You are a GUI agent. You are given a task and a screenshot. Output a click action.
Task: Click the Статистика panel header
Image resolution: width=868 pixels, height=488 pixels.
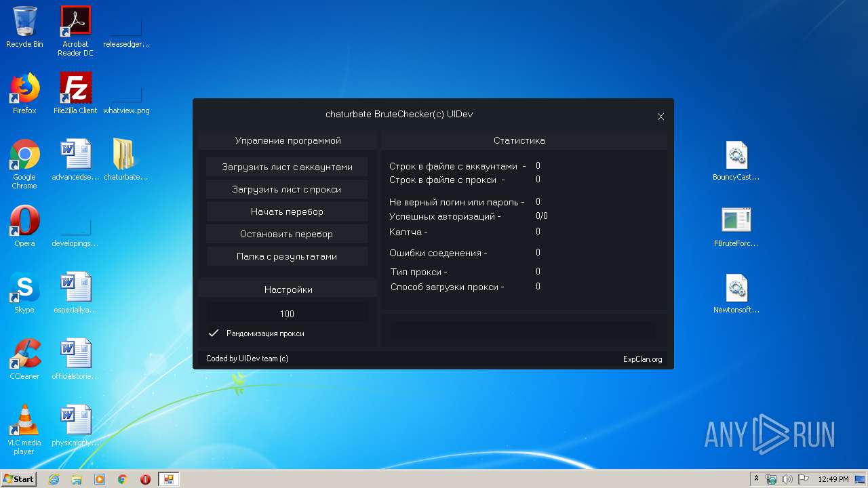point(524,140)
